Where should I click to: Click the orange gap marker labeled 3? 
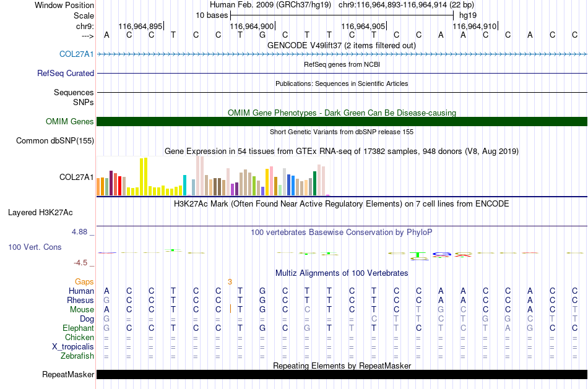click(230, 282)
